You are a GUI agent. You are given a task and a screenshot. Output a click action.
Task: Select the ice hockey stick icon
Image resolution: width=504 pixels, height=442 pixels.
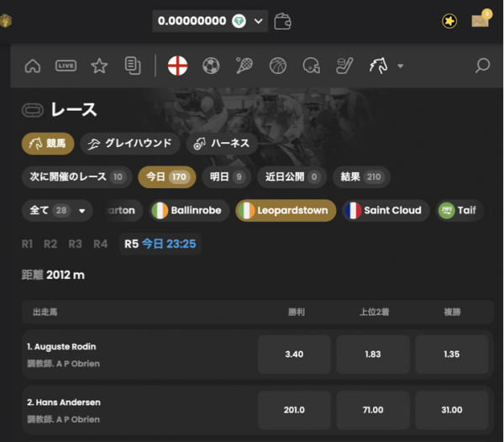(x=344, y=66)
